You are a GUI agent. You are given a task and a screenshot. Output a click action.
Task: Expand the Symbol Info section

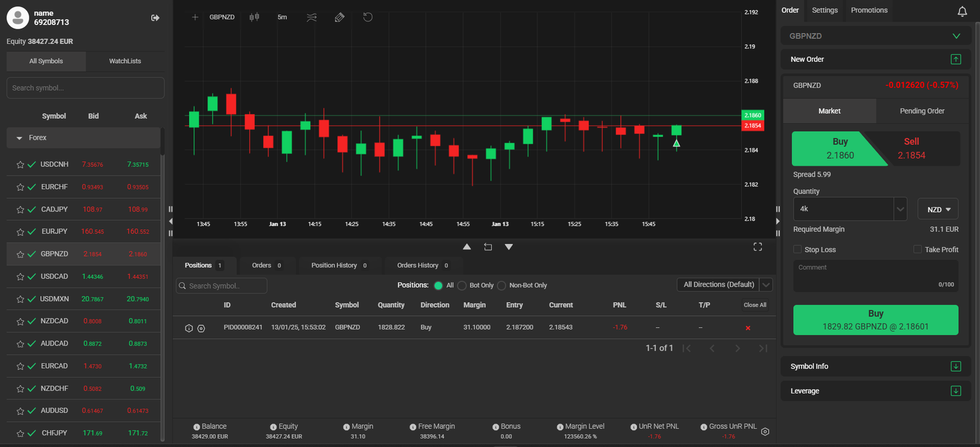(x=876, y=366)
